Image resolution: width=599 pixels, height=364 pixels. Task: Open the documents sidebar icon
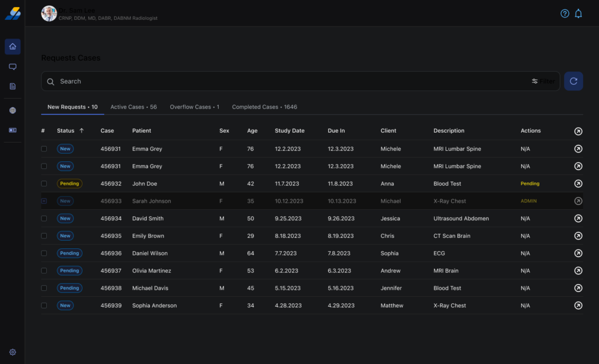[x=12, y=86]
